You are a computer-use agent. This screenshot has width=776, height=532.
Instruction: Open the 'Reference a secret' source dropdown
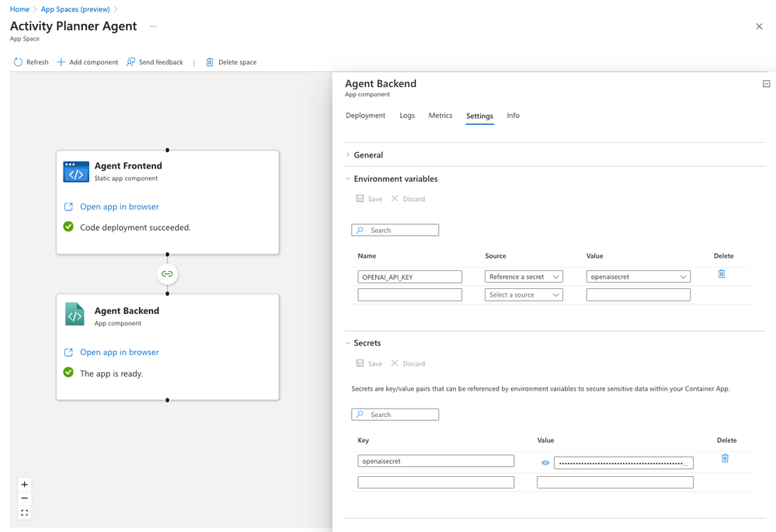[x=524, y=276]
